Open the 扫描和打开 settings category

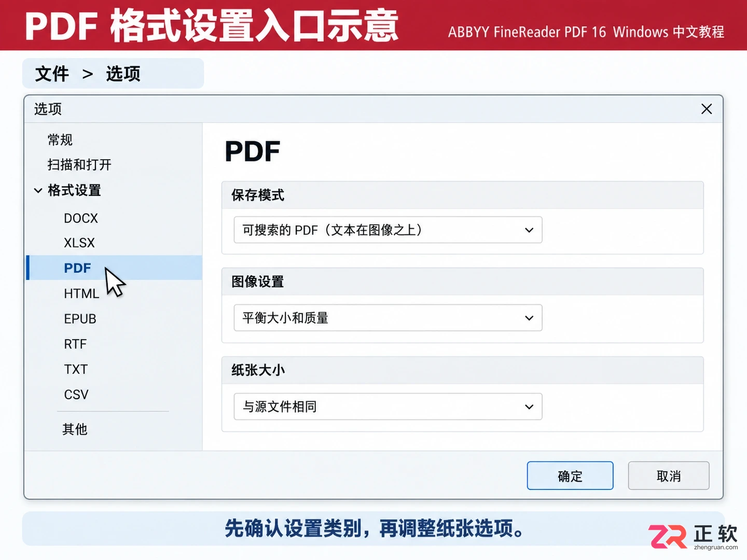79,165
